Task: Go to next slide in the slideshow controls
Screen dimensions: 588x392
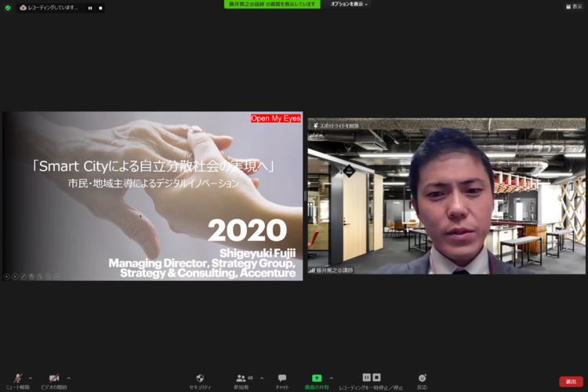Action: tap(15, 277)
